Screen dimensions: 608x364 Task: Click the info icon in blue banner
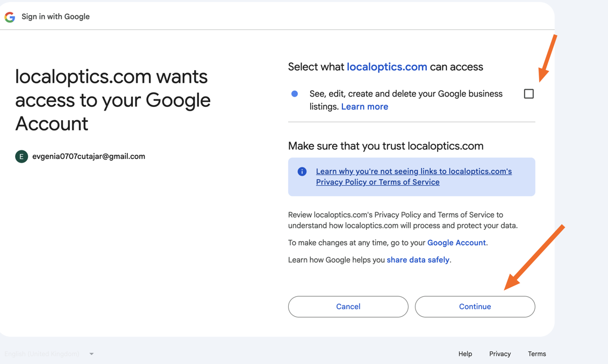click(302, 172)
